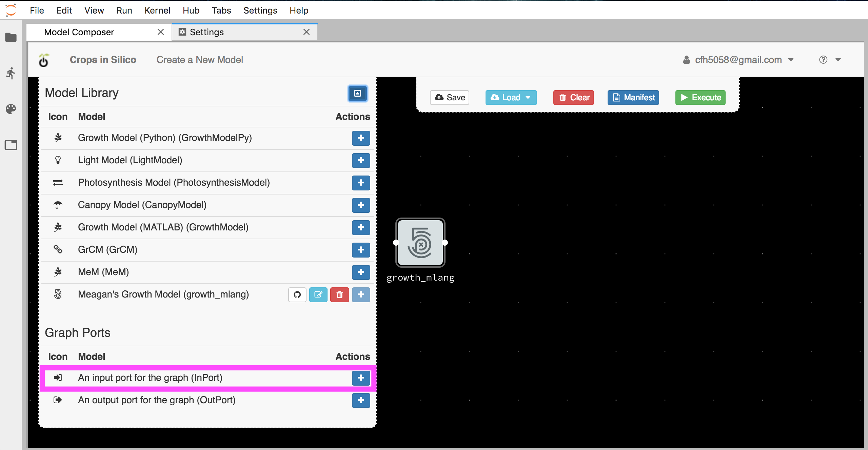The width and height of the screenshot is (868, 450).
Task: Click the growth_mlang node's right output port
Action: (445, 243)
